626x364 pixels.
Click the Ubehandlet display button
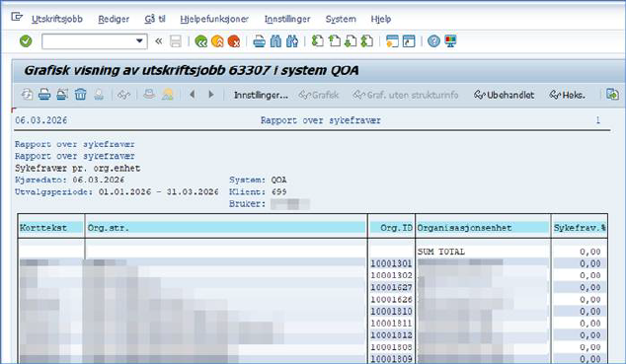point(504,95)
